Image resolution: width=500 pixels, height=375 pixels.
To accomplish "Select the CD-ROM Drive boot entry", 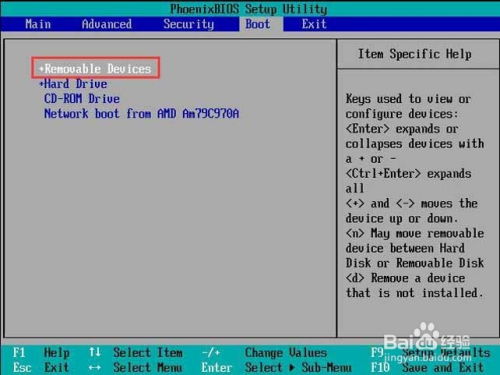I will [82, 99].
